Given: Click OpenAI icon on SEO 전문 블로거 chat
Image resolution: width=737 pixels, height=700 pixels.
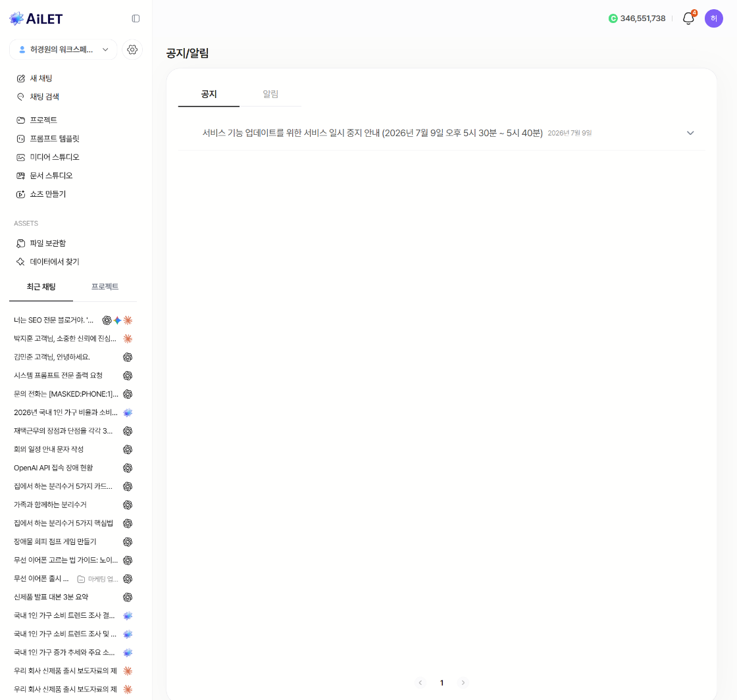Looking at the screenshot, I should (x=107, y=320).
